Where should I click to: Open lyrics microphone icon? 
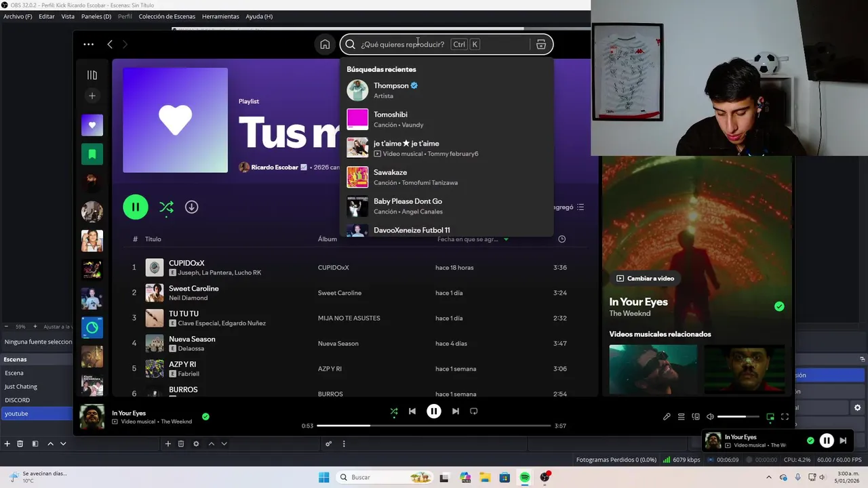click(x=667, y=417)
